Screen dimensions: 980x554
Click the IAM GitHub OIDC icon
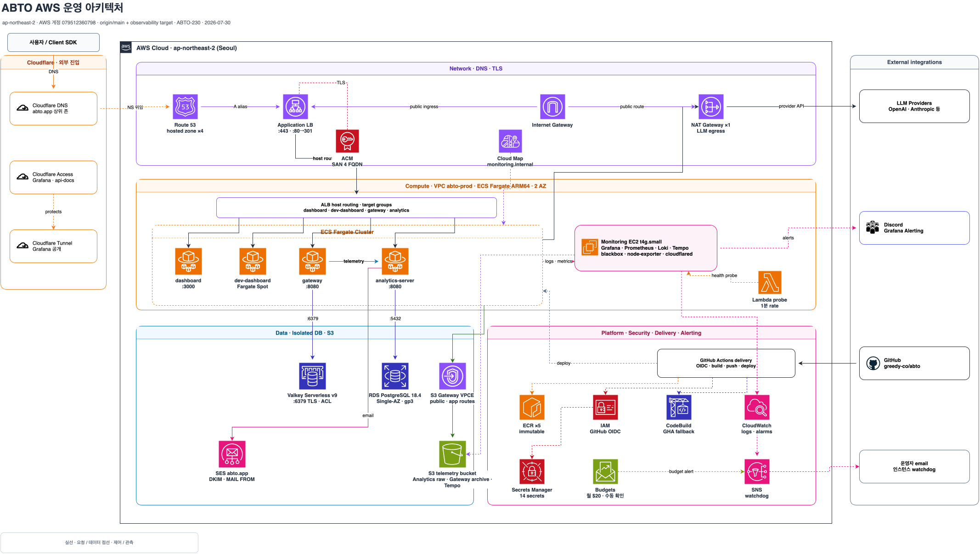(605, 408)
